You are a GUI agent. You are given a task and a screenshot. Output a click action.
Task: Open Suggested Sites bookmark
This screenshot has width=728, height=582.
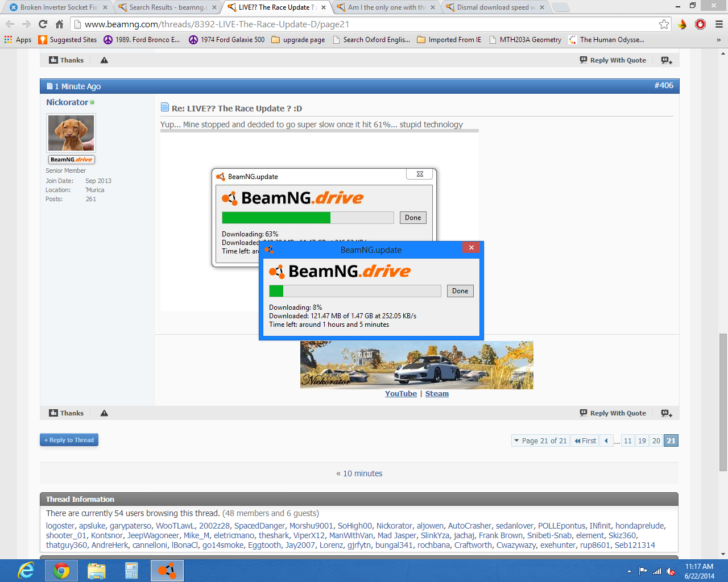coord(68,40)
